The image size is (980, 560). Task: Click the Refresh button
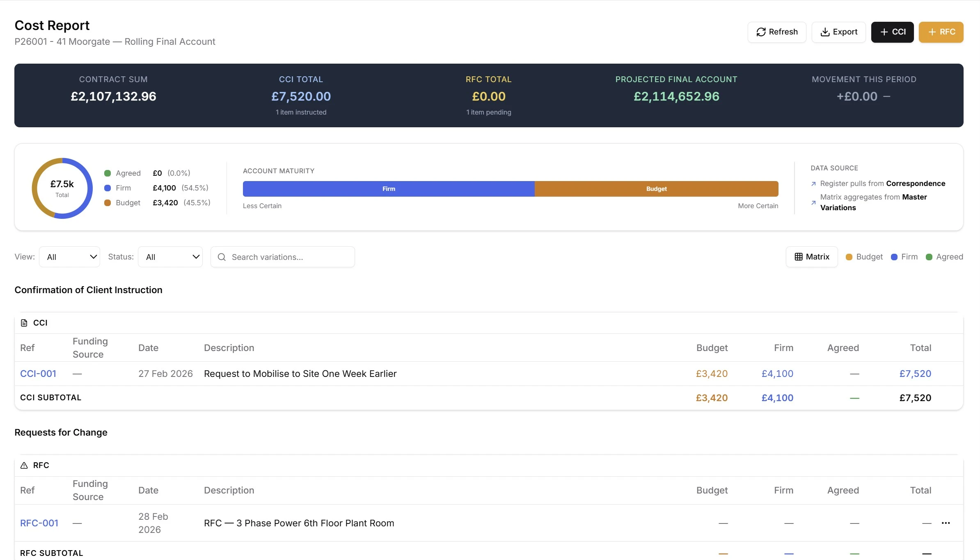point(777,32)
